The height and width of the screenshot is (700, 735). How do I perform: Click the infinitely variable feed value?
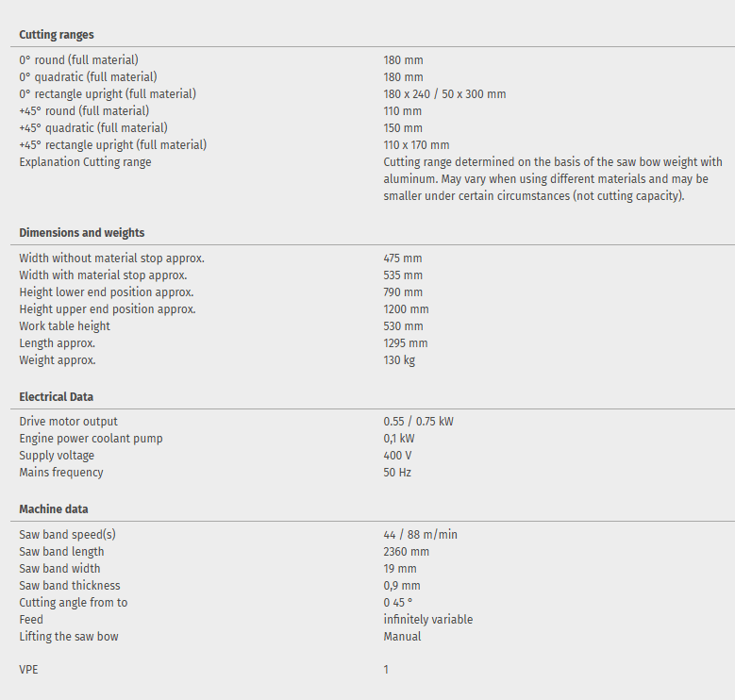tap(427, 620)
